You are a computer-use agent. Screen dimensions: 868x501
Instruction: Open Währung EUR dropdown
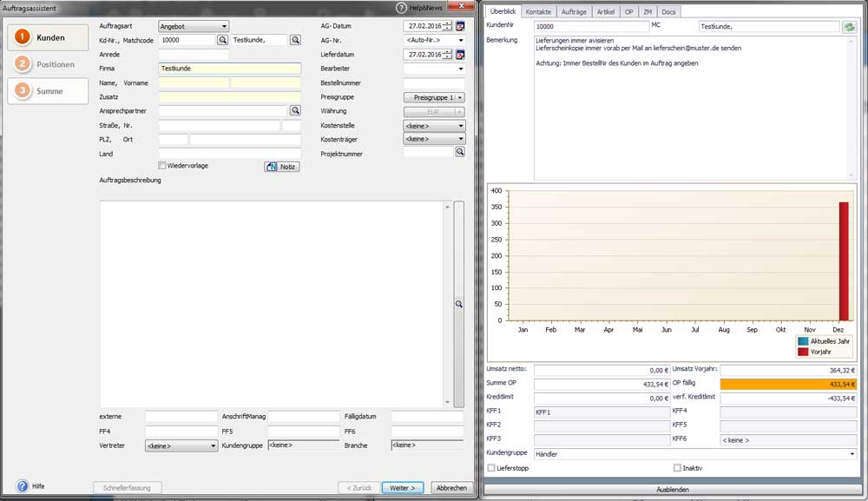[x=434, y=112]
